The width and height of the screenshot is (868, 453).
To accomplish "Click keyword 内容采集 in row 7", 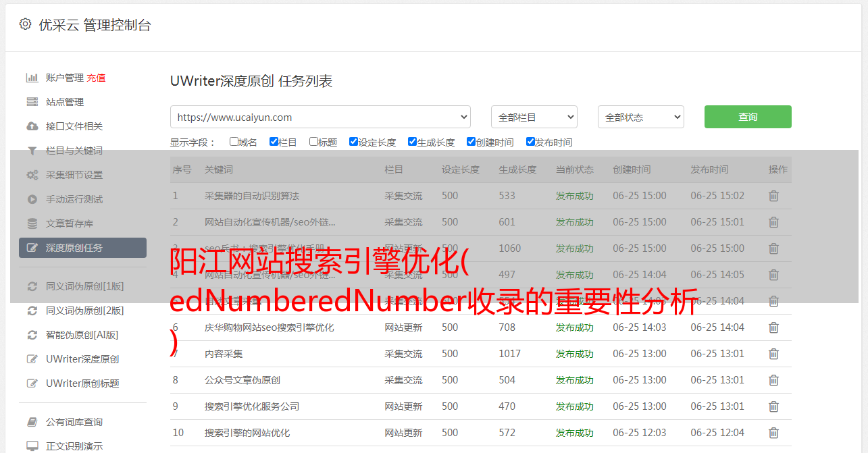I will click(x=224, y=354).
